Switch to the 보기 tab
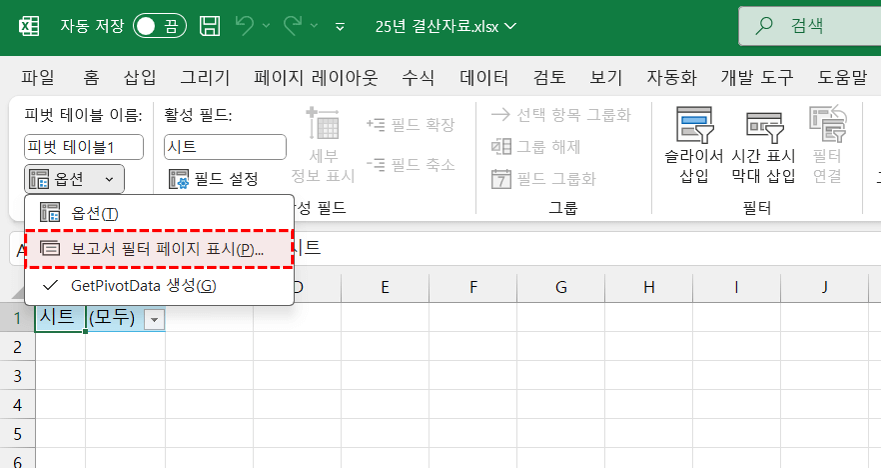 point(606,77)
